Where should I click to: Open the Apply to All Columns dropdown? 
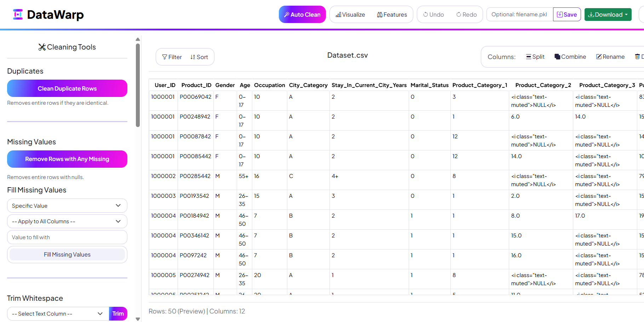tap(67, 222)
